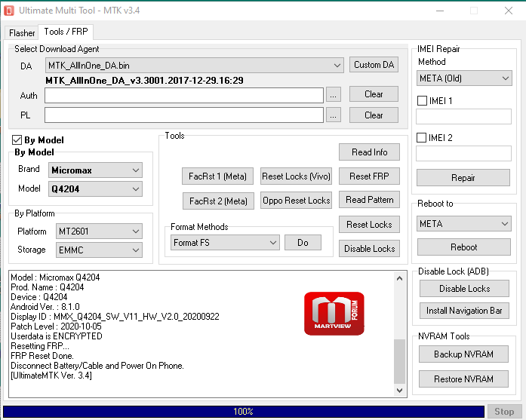Click the Reset FRP button
This screenshot has height=420, width=526.
coord(369,176)
